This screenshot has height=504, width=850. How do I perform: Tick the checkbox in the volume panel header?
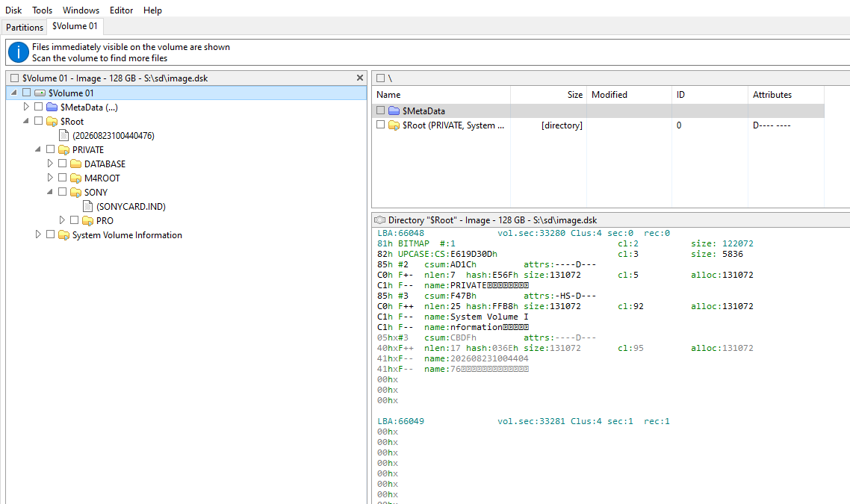15,78
